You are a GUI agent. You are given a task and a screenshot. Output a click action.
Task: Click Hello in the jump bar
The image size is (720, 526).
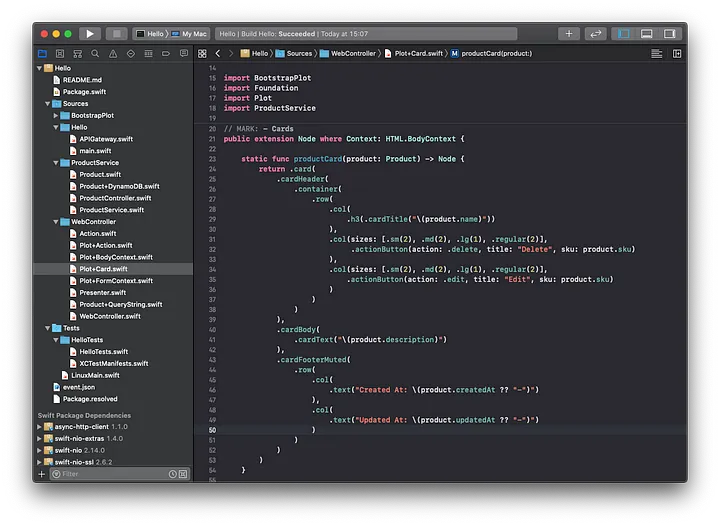[x=254, y=54]
